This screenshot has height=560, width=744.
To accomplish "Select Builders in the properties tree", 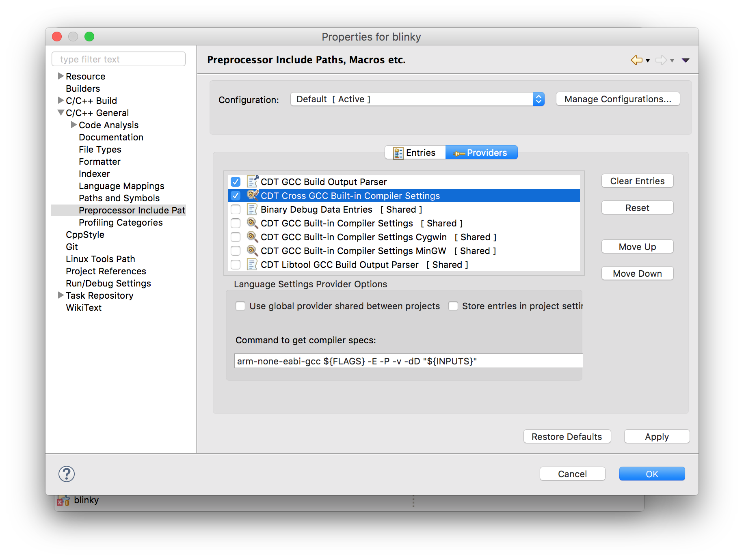I will click(83, 88).
